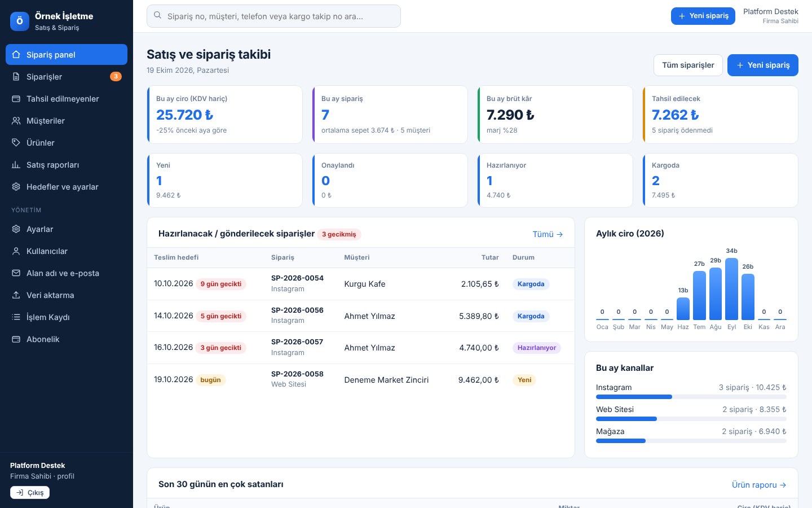The height and width of the screenshot is (508, 812).
Task: Click the Abonelik card icon
Action: coord(16,339)
